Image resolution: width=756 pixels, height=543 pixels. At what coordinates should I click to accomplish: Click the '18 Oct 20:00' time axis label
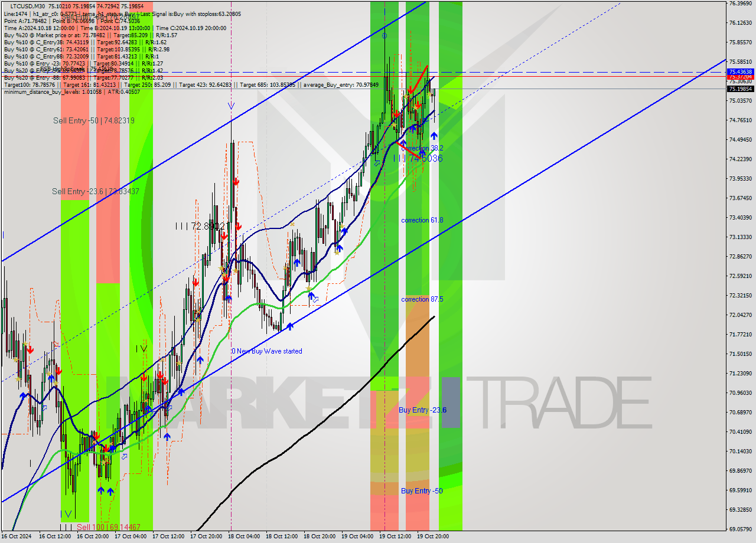coord(319,537)
